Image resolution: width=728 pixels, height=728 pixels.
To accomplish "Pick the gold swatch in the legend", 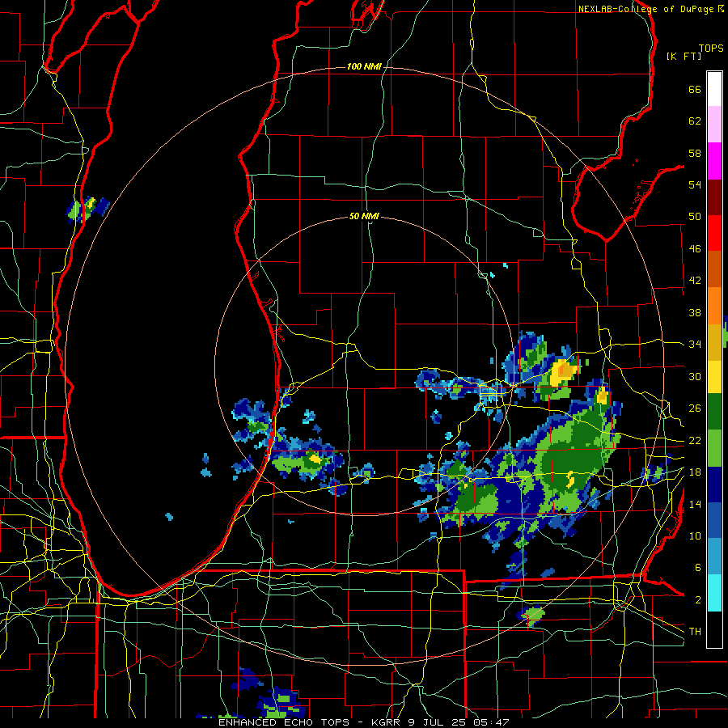I will (714, 341).
